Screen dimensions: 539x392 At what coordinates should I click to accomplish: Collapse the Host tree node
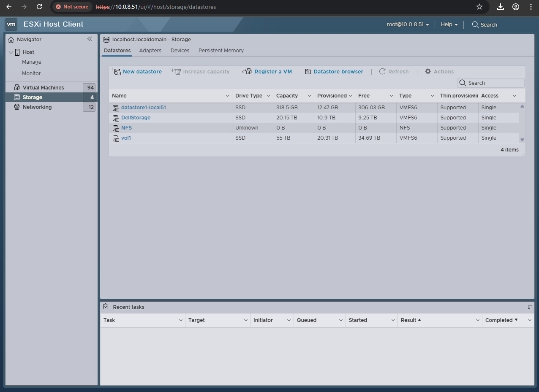click(11, 52)
